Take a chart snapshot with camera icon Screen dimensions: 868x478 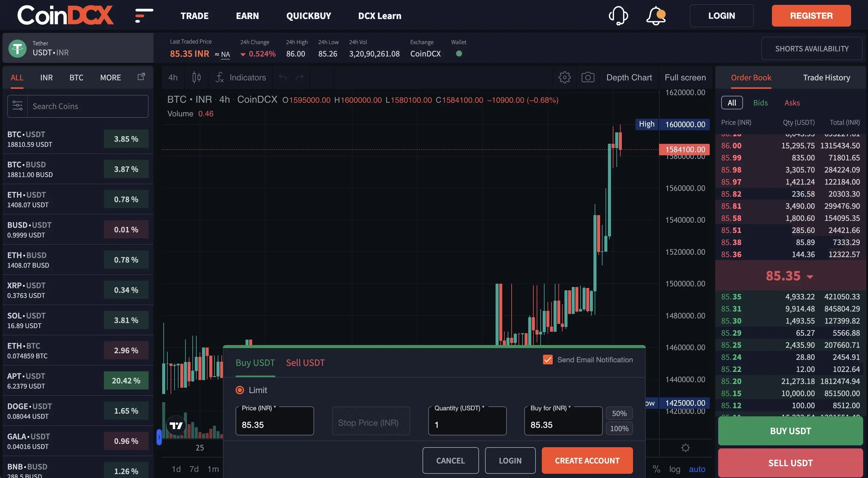(588, 77)
